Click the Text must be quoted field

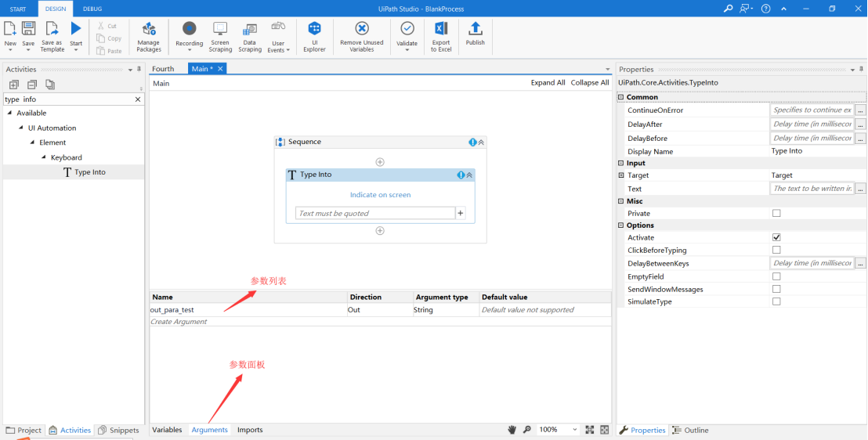pos(375,213)
